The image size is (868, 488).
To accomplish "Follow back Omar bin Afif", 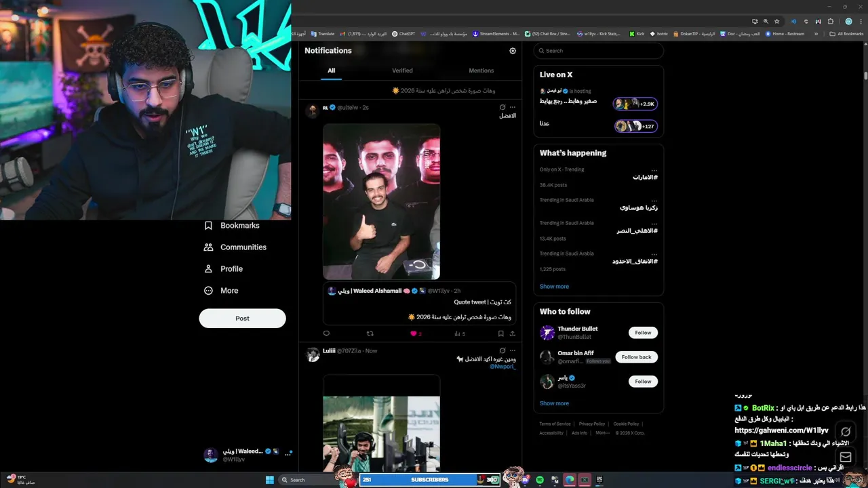I will (636, 357).
